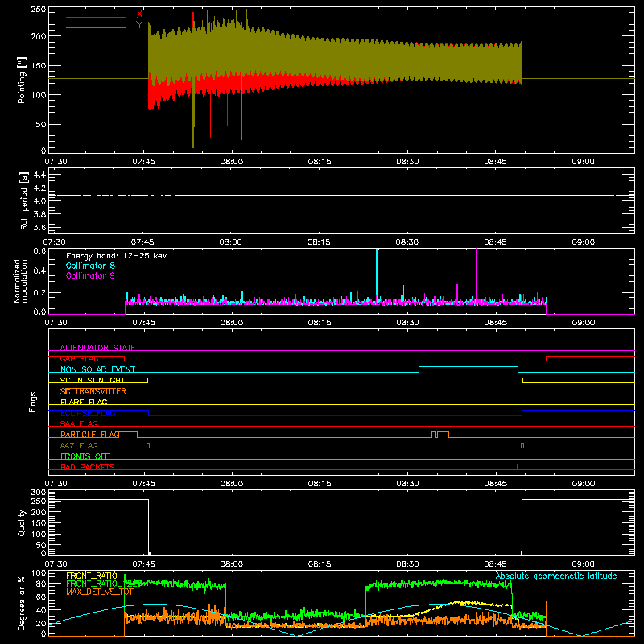Click '08:15' label under the Roll period plot
The width and height of the screenshot is (644, 644).
click(319, 242)
